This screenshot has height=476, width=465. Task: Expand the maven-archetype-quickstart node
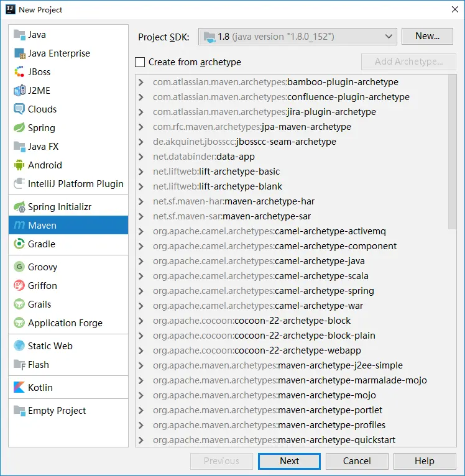tap(141, 440)
